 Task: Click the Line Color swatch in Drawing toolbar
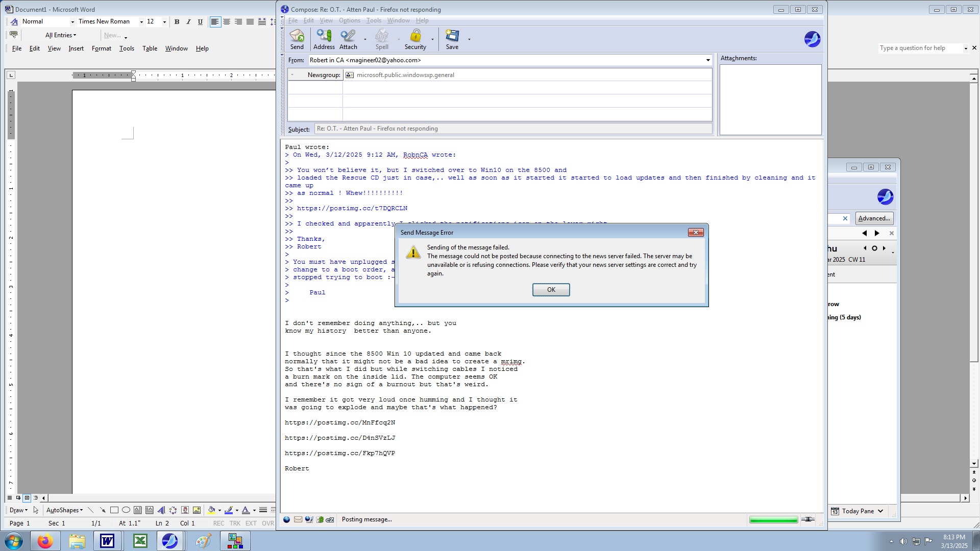click(229, 510)
